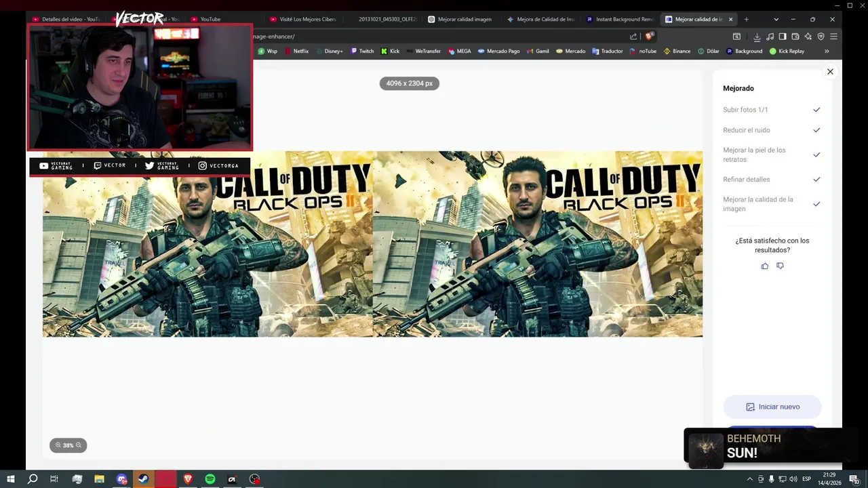Open the Brave Shields lion icon
Screen dimensions: 868x488
(x=649, y=37)
